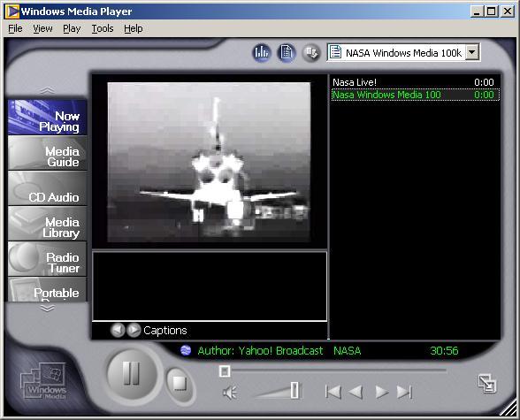Viewport: 520px width, 420px height.
Task: Click the up chevron above the taskbar tabs
Action: click(x=48, y=90)
